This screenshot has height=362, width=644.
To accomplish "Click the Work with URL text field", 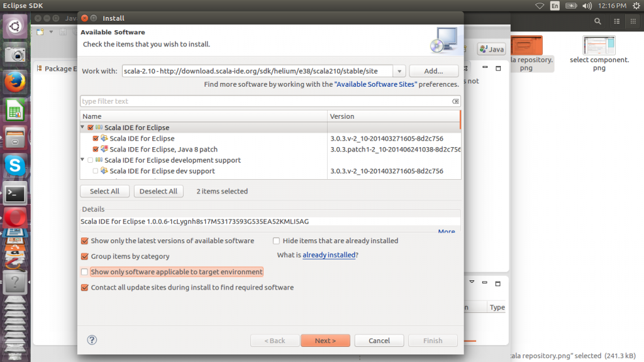I will click(257, 71).
